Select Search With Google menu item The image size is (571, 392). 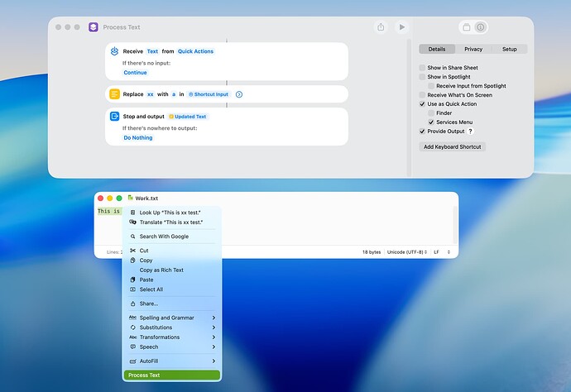172,237
